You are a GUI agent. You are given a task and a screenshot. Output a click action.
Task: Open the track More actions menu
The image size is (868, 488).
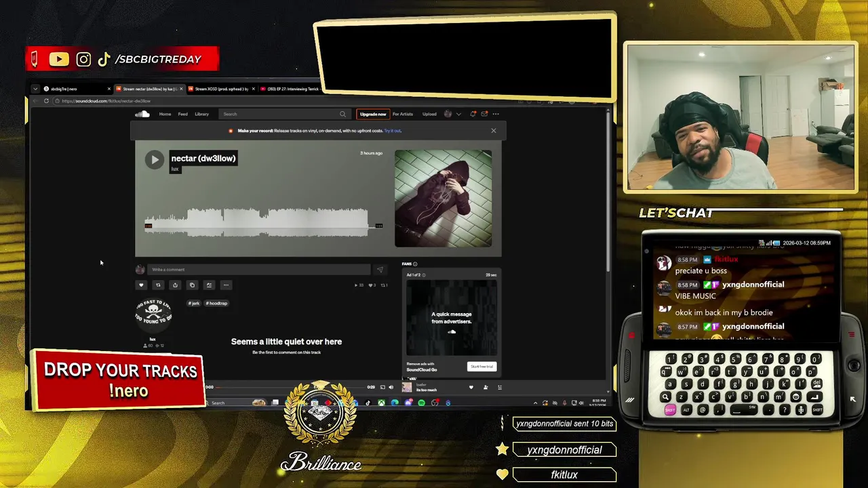coord(226,285)
